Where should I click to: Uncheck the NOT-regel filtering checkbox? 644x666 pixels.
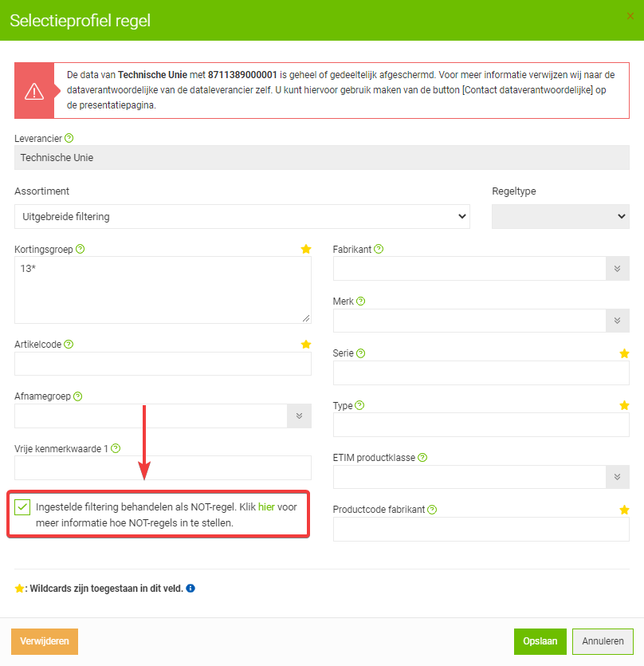[x=22, y=506]
